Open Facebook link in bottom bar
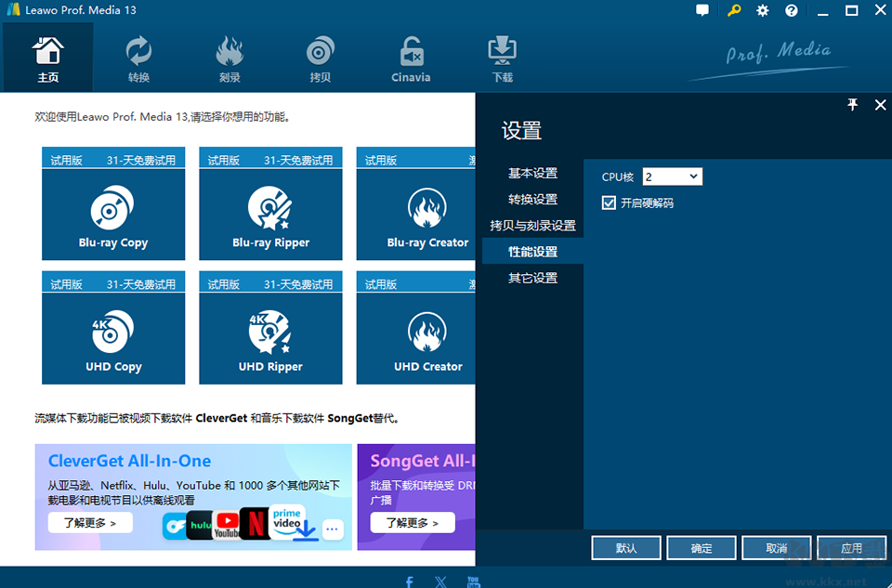Image resolution: width=892 pixels, height=588 pixels. pyautogui.click(x=410, y=581)
